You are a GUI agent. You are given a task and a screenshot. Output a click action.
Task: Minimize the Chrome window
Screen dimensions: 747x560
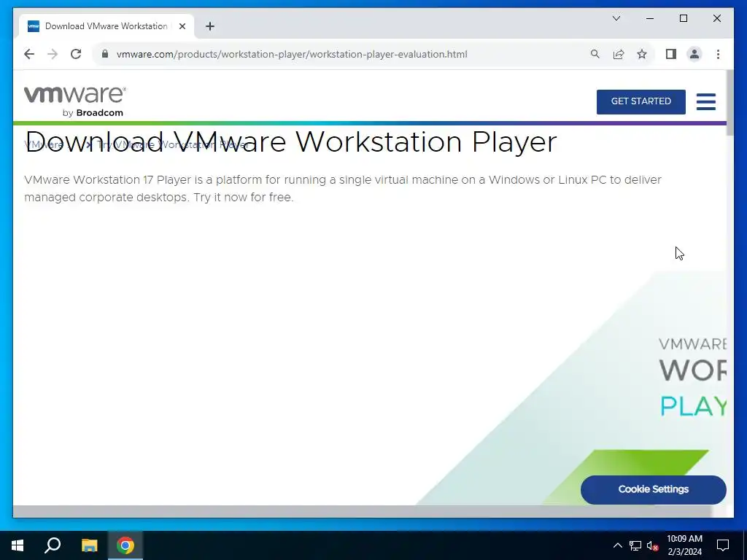[650, 18]
